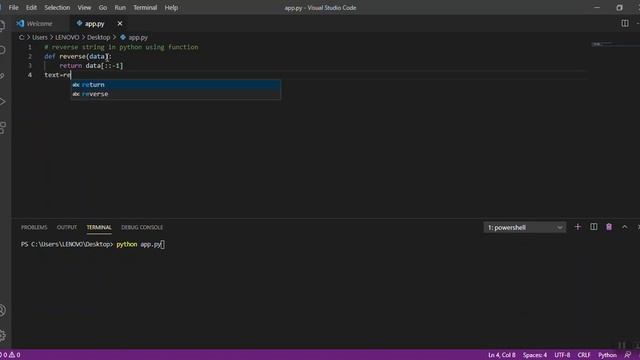Open the Edit menu
This screenshot has height=360, width=640.
tap(31, 7)
